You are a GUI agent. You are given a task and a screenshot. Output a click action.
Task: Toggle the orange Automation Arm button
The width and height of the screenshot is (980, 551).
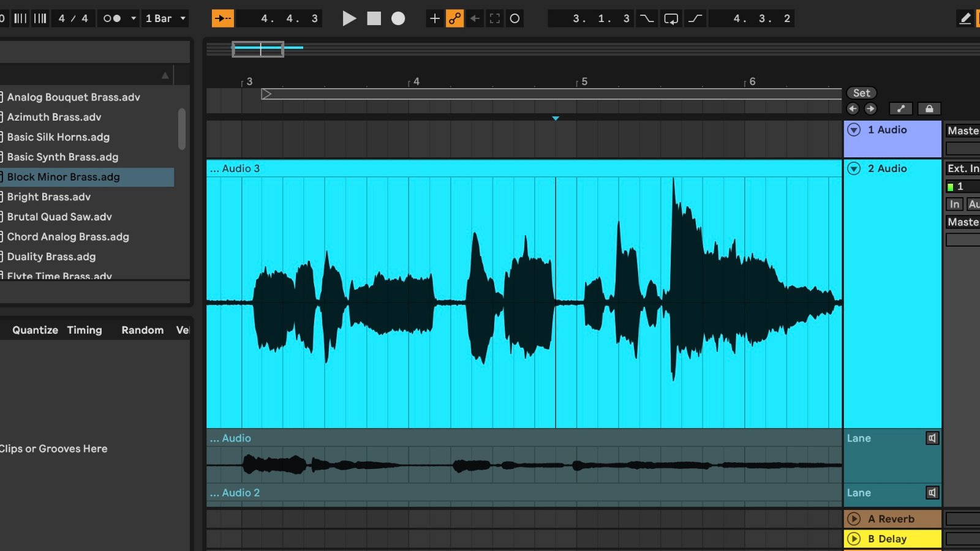pos(454,18)
